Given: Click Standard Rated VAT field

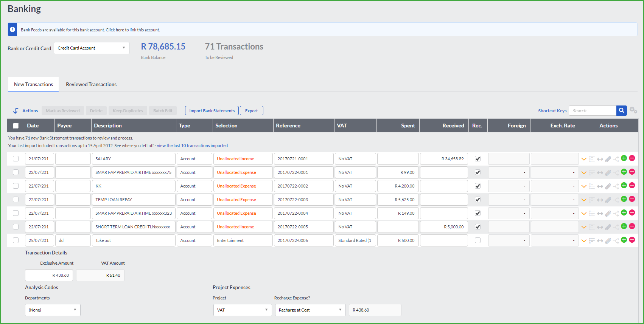Looking at the screenshot, I should 355,240.
